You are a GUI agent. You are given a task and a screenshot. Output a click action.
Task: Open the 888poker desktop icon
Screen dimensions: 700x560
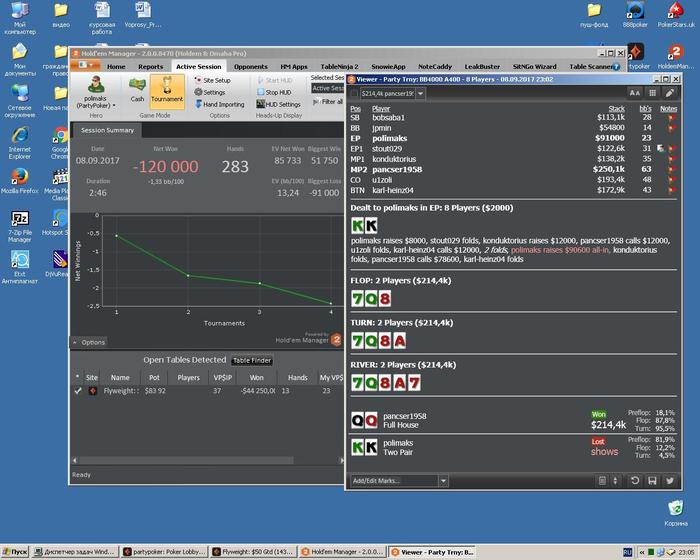pyautogui.click(x=635, y=15)
